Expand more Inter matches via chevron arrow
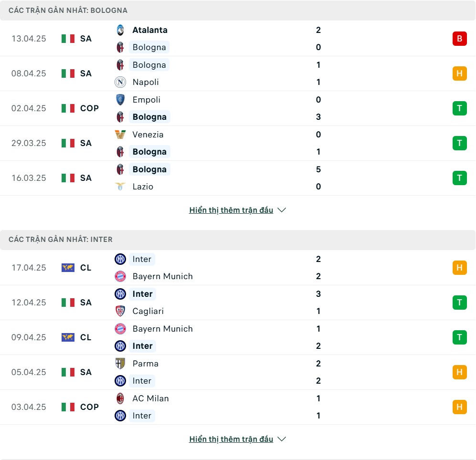Viewport: 476px width, 460px height. (282, 439)
